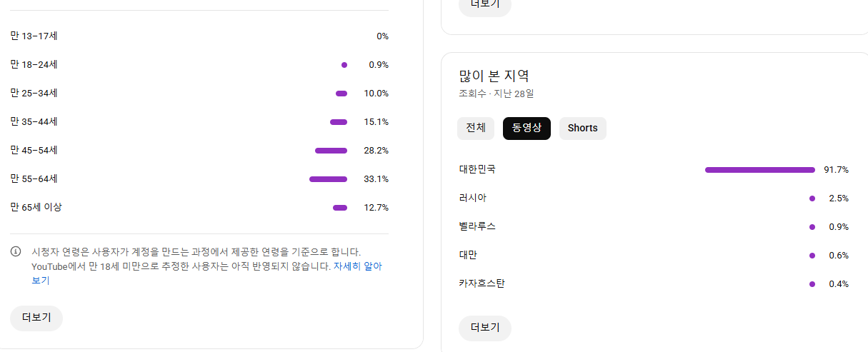Click the 카자흐스탄 country label
Viewport: 868px width, 352px height.
[482, 283]
